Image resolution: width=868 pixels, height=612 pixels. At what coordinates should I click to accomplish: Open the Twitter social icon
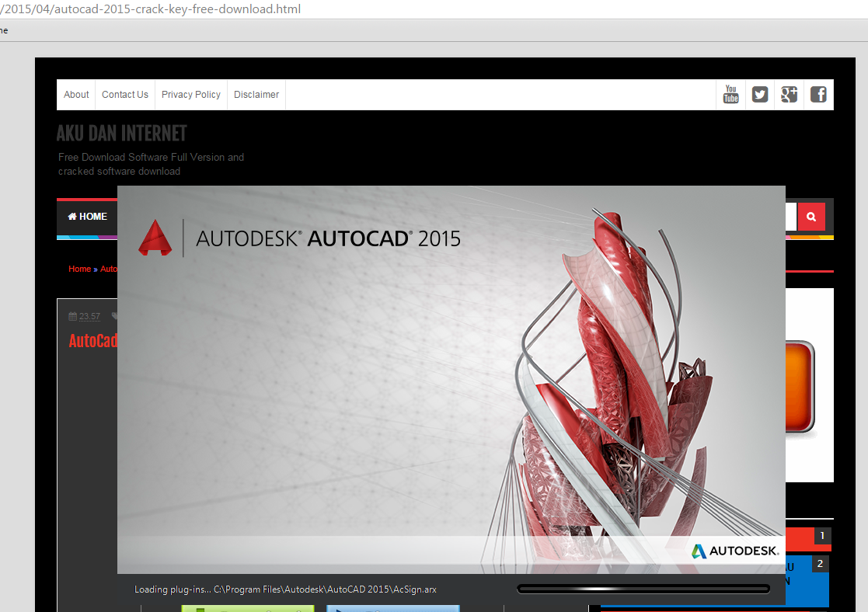(x=760, y=95)
